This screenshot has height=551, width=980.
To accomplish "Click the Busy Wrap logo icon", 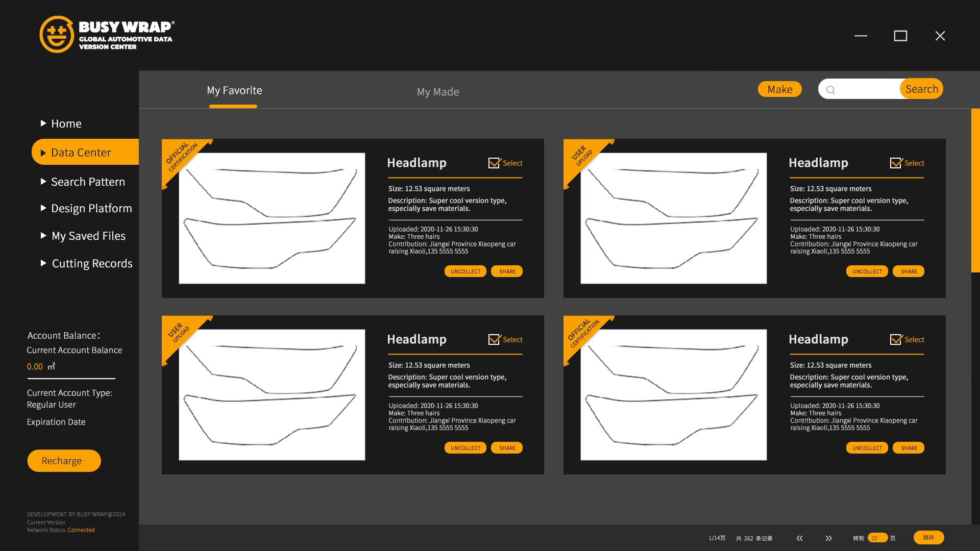I will 57,34.
